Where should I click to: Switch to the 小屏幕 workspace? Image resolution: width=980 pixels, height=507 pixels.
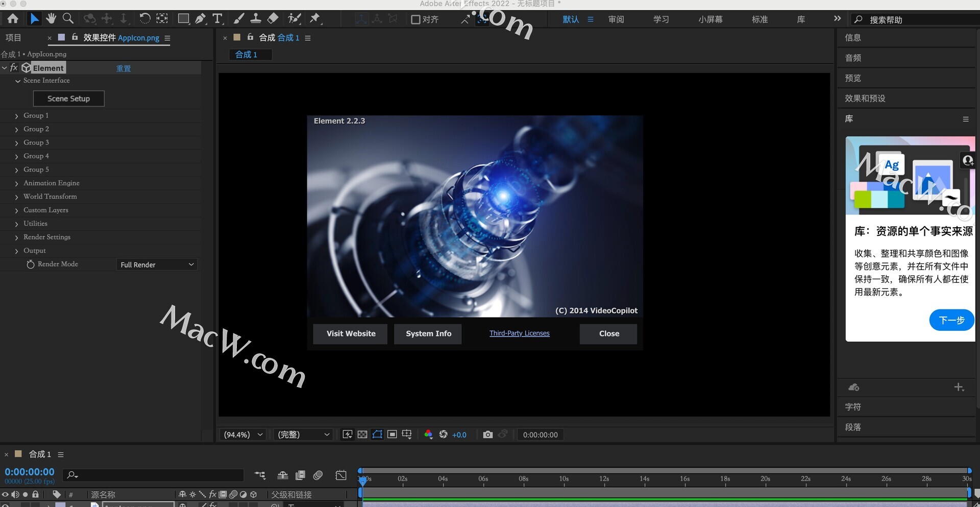click(710, 19)
